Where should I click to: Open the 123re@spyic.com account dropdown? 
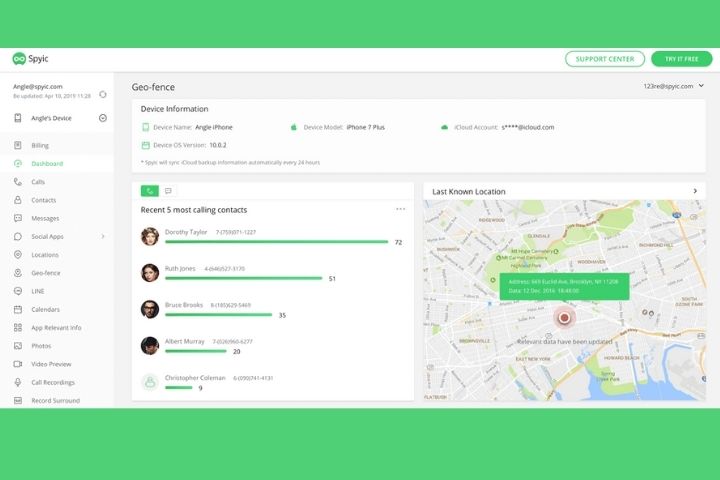pos(673,86)
